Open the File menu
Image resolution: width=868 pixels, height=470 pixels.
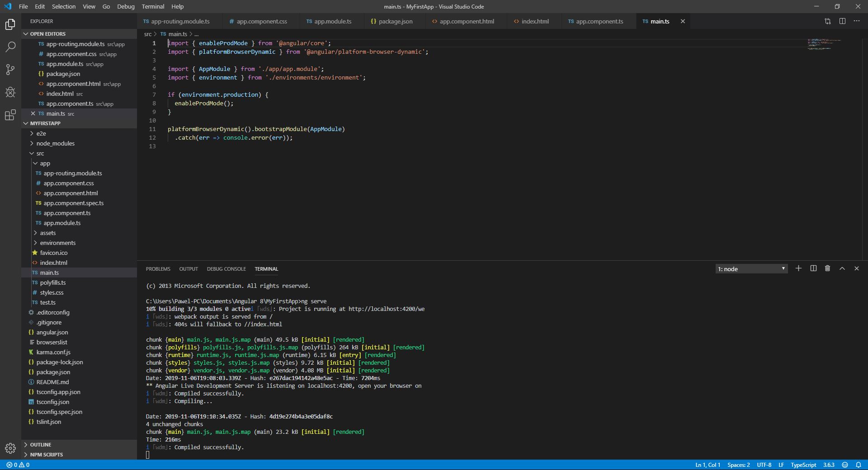tap(24, 6)
